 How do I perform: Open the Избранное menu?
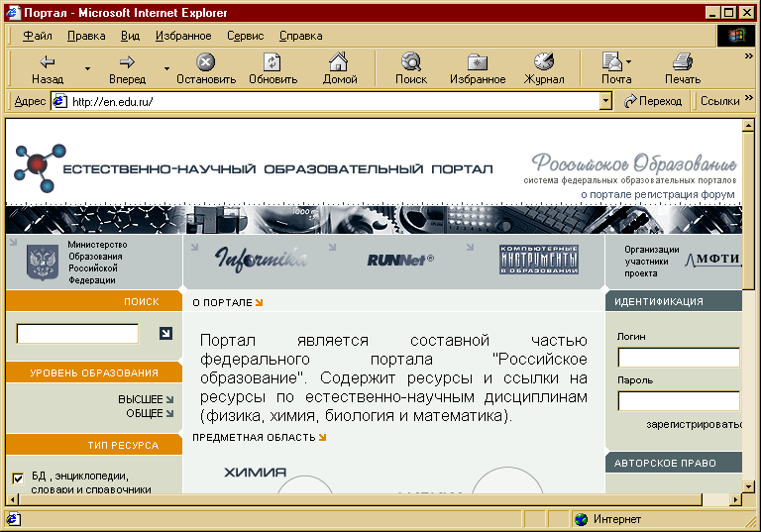pos(183,36)
